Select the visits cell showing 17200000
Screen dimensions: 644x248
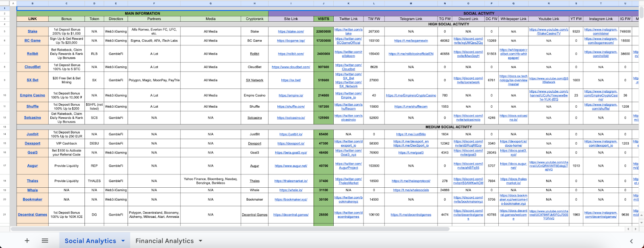(x=324, y=41)
